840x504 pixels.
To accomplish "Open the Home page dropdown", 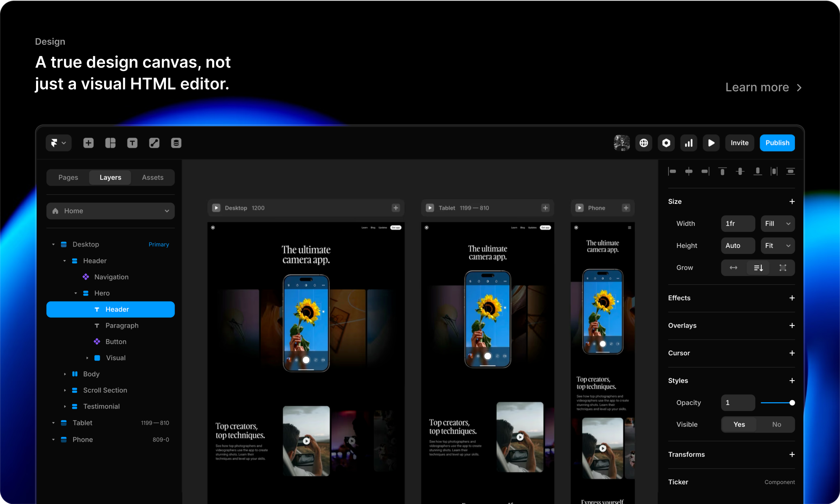I will point(110,211).
